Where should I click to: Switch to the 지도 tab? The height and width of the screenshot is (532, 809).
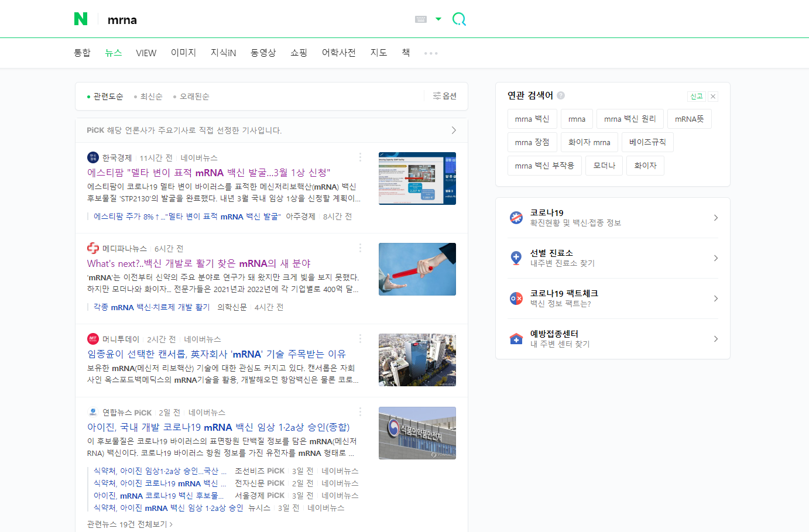click(x=379, y=53)
